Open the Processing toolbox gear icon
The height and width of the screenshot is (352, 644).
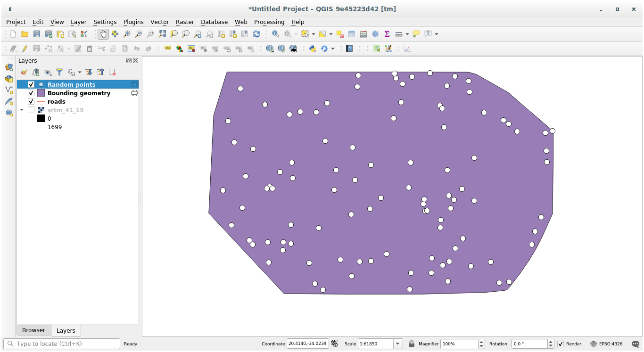pyautogui.click(x=375, y=34)
